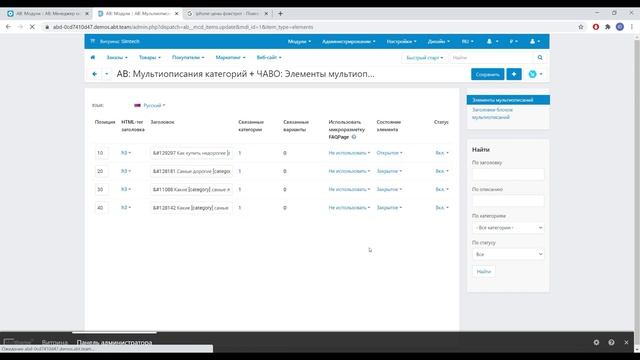Click the browser forward arrow
The height and width of the screenshot is (360, 640).
coord(20,27)
